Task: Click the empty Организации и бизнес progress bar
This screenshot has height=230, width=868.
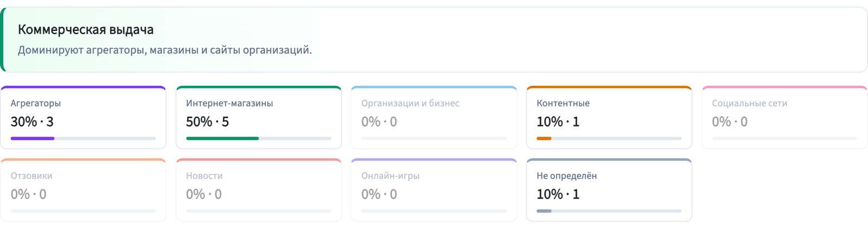Action: [x=434, y=138]
